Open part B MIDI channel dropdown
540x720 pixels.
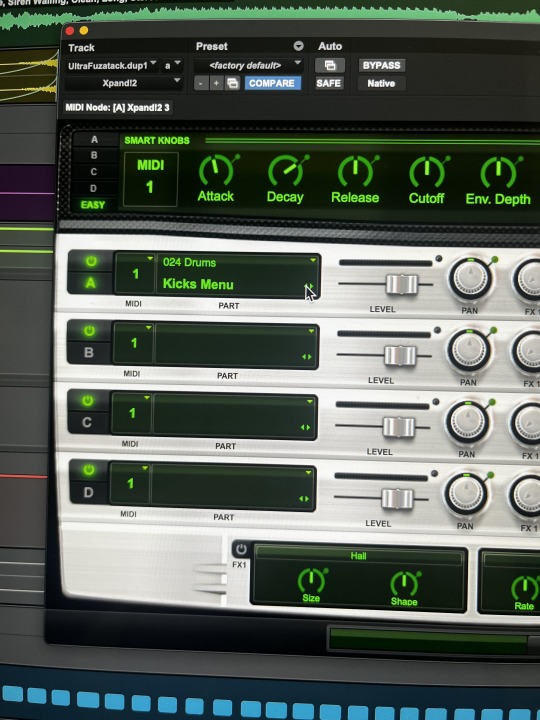(x=133, y=343)
